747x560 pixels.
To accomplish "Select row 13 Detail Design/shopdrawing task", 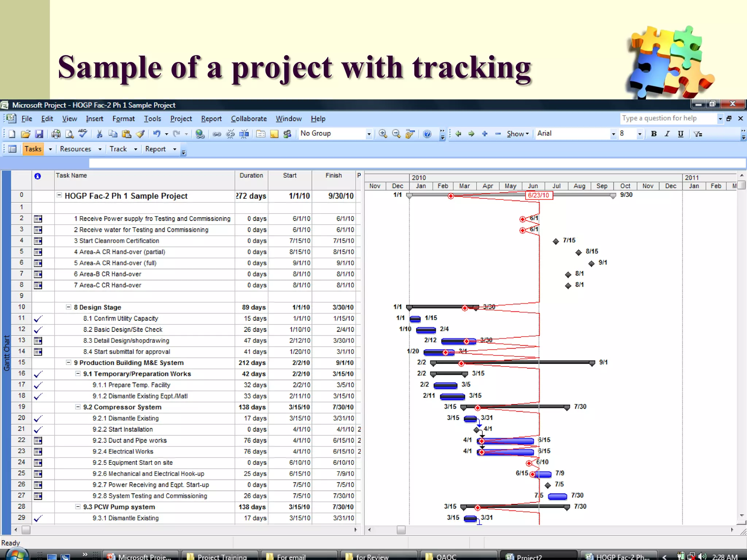I will pyautogui.click(x=22, y=340).
